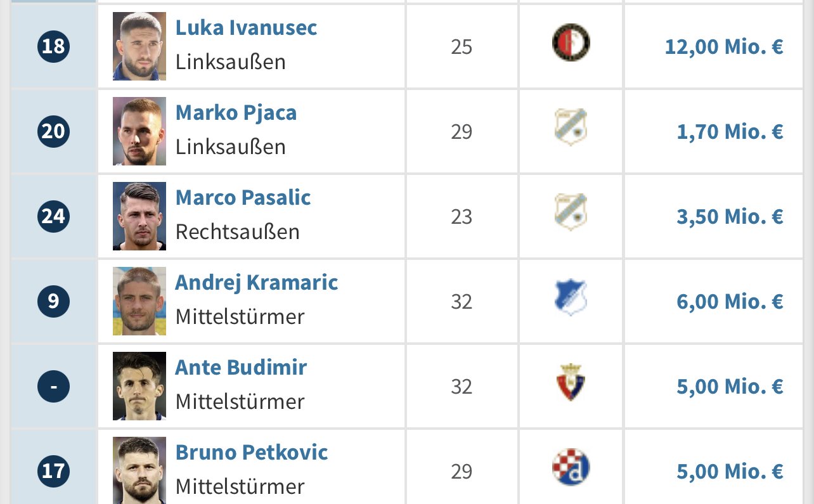This screenshot has width=814, height=504.
Task: Open Marko Pjaca's player profile
Action: 236,112
